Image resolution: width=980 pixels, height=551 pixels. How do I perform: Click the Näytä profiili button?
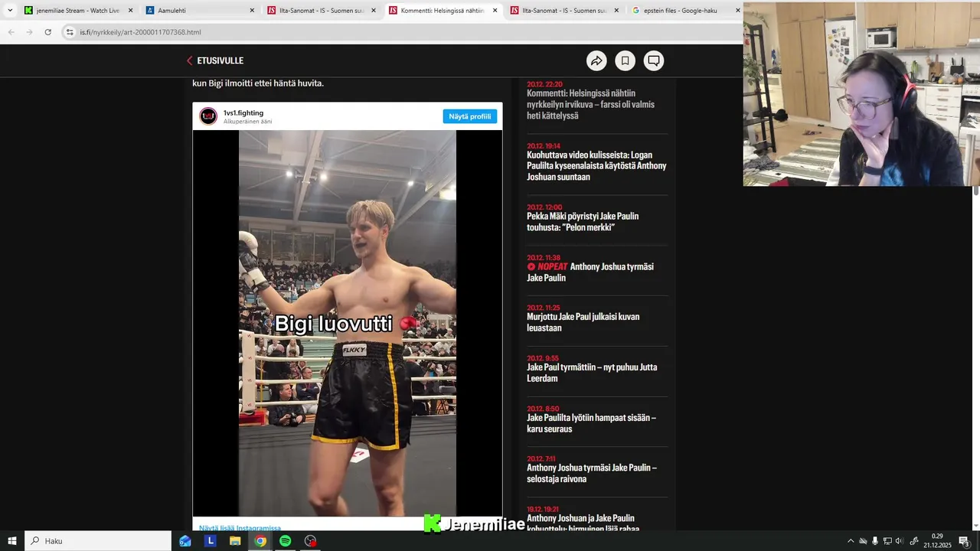469,116
